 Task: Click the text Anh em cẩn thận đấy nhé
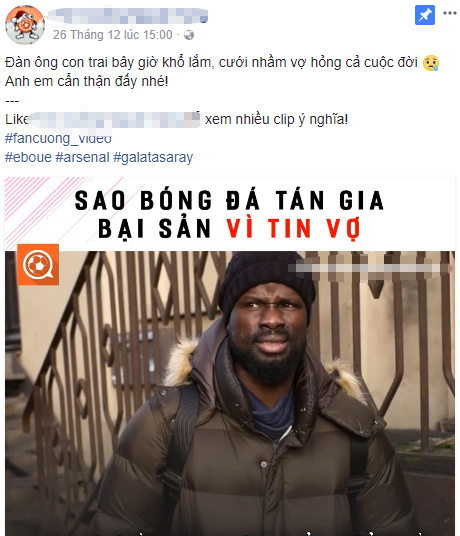point(86,81)
